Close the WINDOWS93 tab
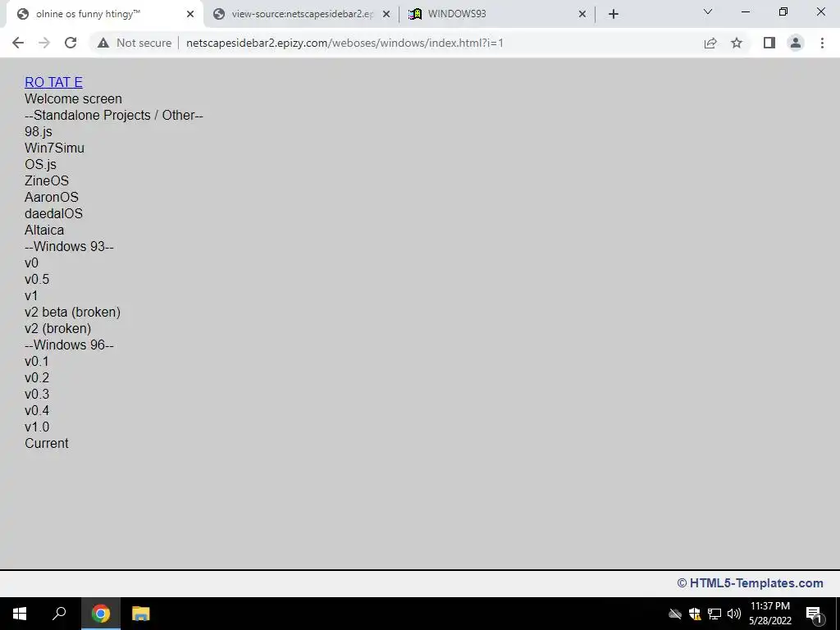840x630 pixels. pyautogui.click(x=582, y=15)
